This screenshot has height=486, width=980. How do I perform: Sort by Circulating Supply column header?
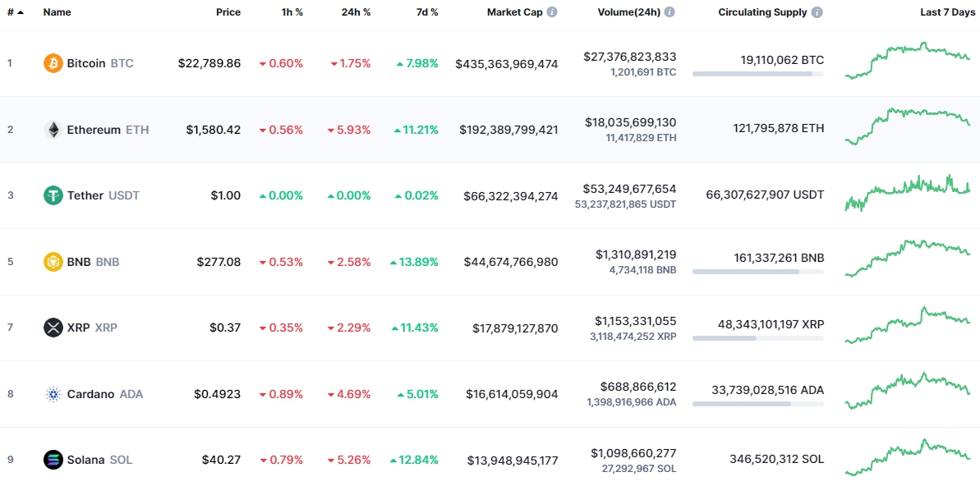[762, 11]
